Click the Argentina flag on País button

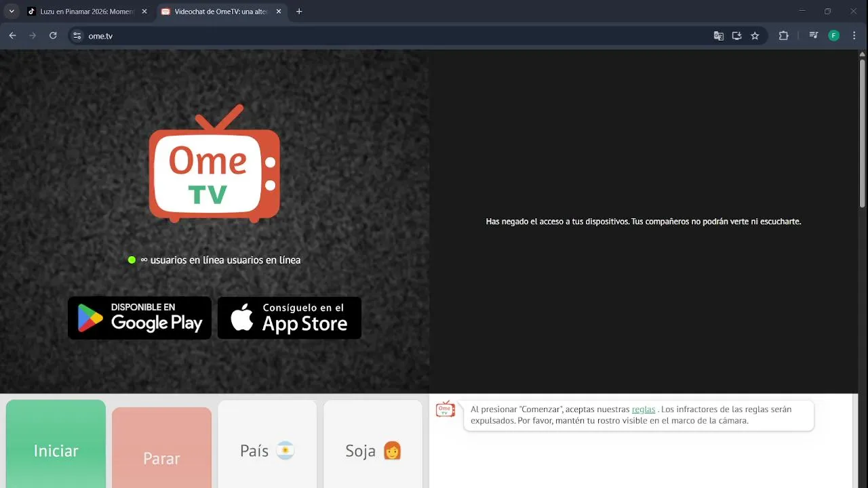(285, 451)
